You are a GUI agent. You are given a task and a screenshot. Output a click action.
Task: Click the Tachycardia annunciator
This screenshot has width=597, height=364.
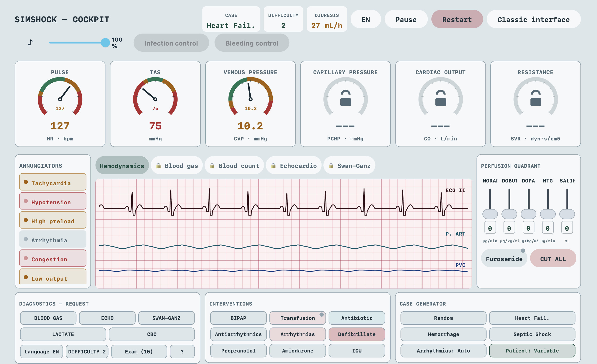tap(53, 182)
